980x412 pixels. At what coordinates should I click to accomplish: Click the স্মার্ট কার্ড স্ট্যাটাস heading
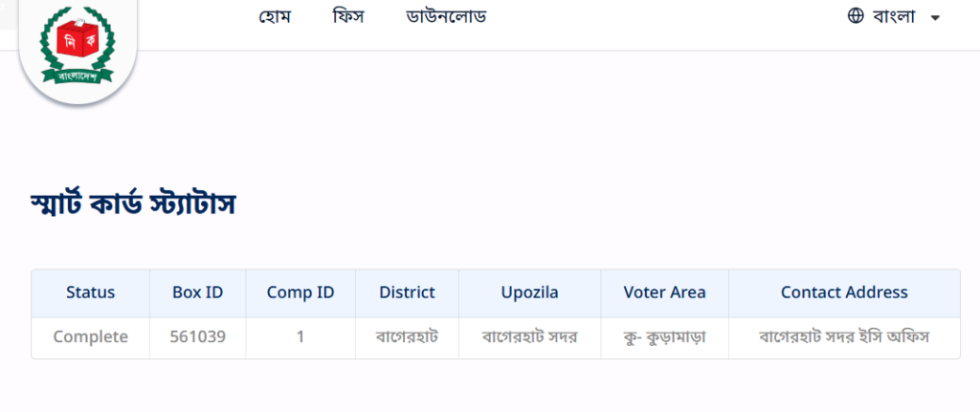point(132,205)
